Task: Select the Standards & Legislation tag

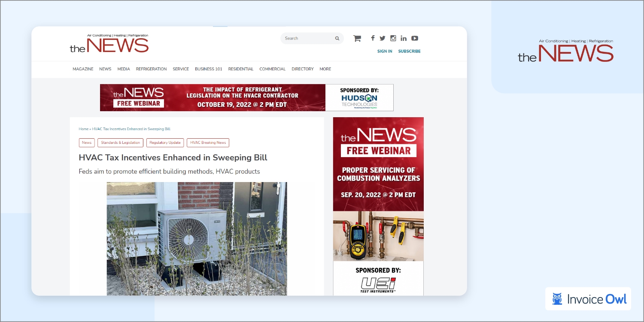Action: point(120,143)
